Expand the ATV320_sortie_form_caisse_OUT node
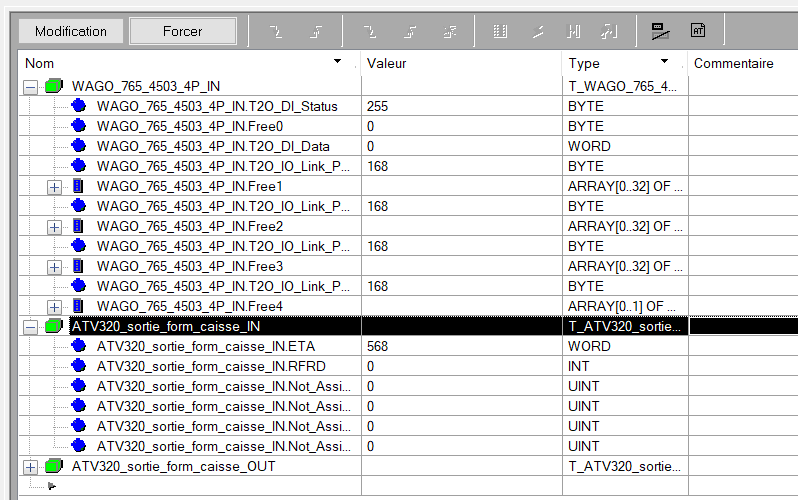 (x=30, y=467)
